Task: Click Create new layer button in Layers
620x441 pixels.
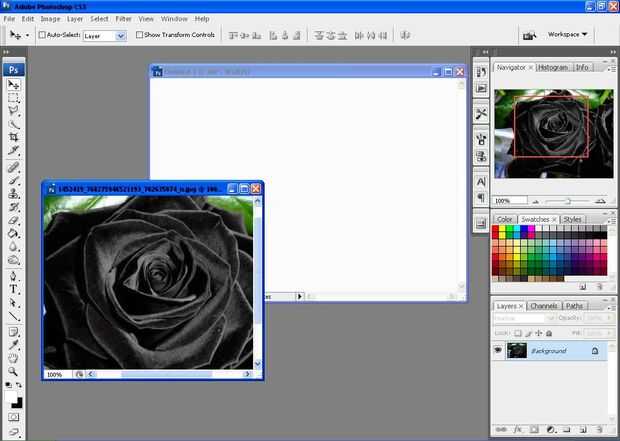Action: pos(583,429)
